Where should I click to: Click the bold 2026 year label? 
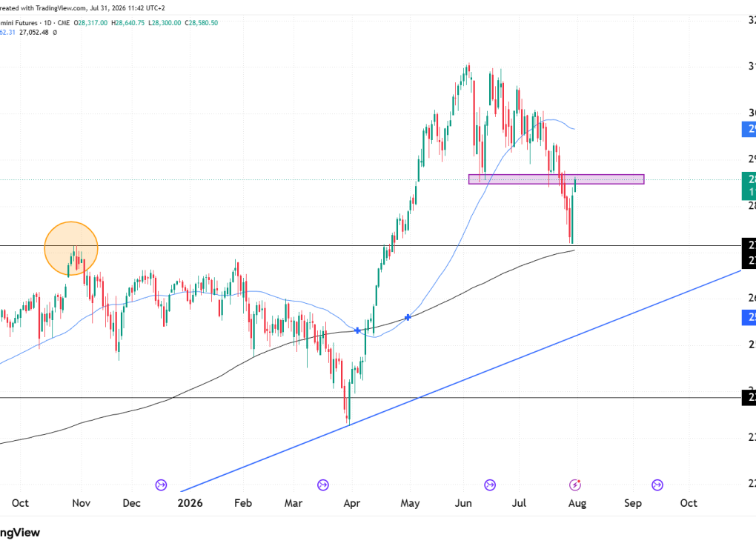190,503
